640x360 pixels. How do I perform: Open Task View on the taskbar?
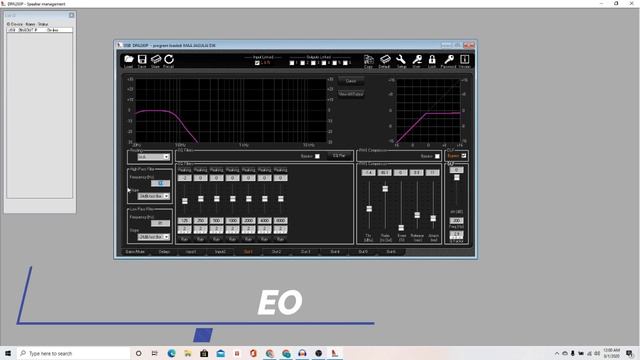[x=155, y=353]
